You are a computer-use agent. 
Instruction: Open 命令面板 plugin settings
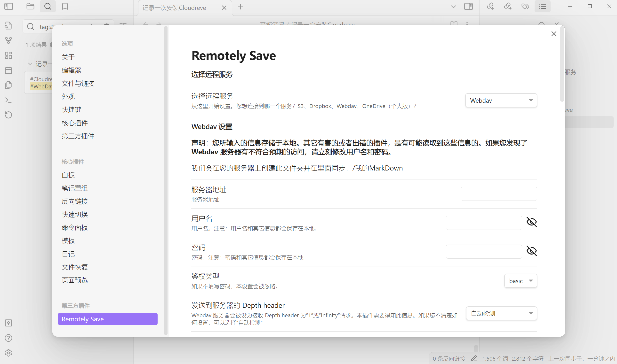[75, 228]
